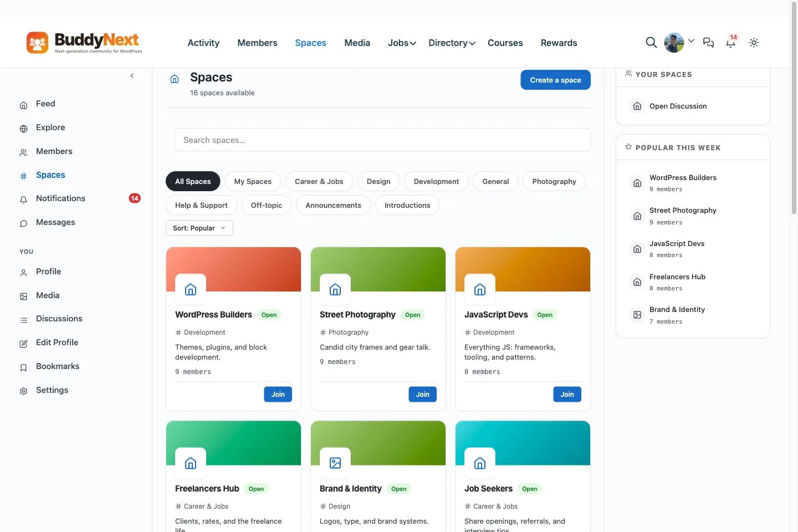The image size is (798, 532).
Task: Open the Rewards nav item
Action: pos(559,43)
